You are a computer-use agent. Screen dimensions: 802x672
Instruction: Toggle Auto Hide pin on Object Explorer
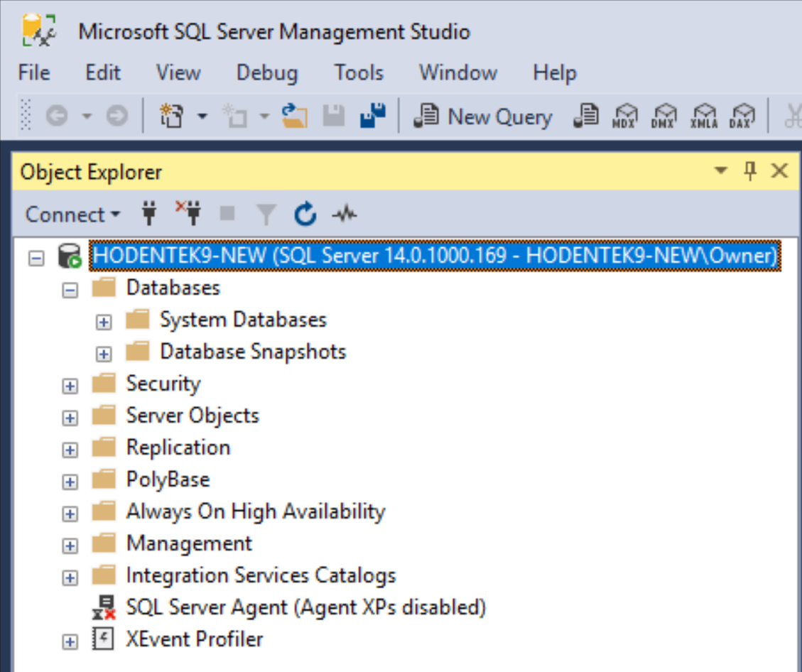[x=750, y=171]
